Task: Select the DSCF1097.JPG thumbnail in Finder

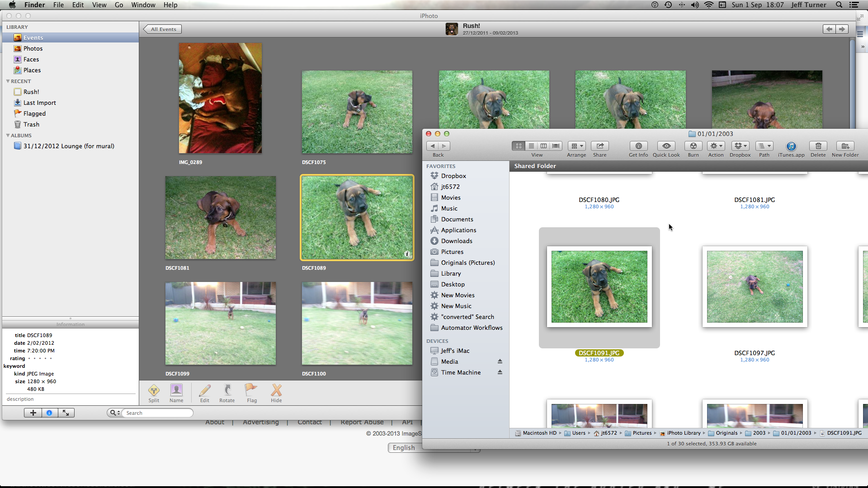Action: tap(755, 287)
